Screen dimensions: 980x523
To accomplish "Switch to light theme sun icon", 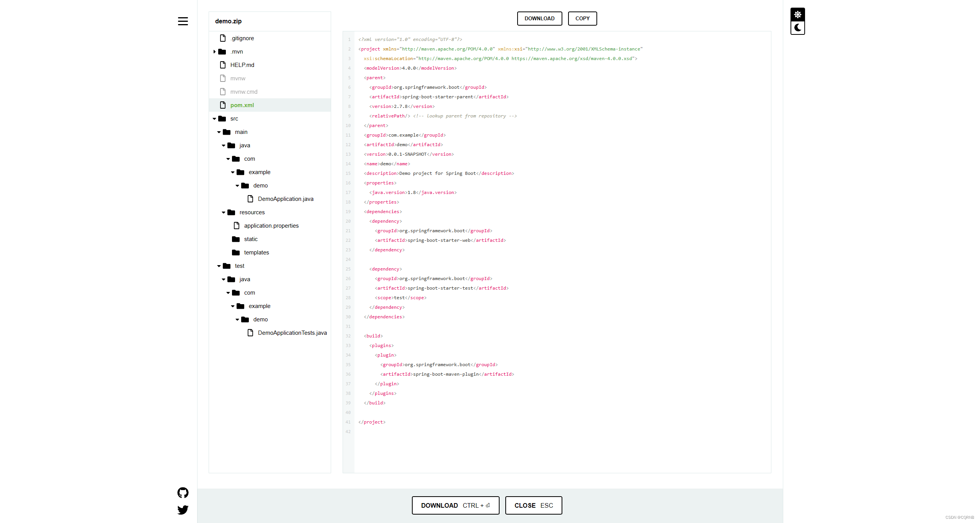I will coord(797,15).
